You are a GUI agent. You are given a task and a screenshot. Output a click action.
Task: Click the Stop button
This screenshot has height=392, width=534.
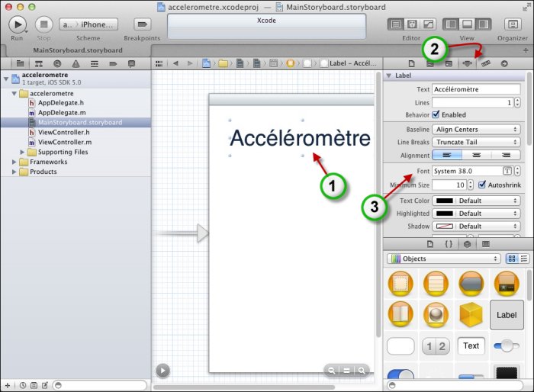(43, 24)
